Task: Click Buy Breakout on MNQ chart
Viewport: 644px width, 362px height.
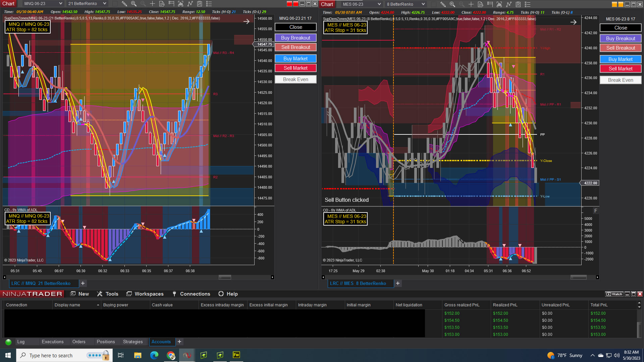Action: 296,38
